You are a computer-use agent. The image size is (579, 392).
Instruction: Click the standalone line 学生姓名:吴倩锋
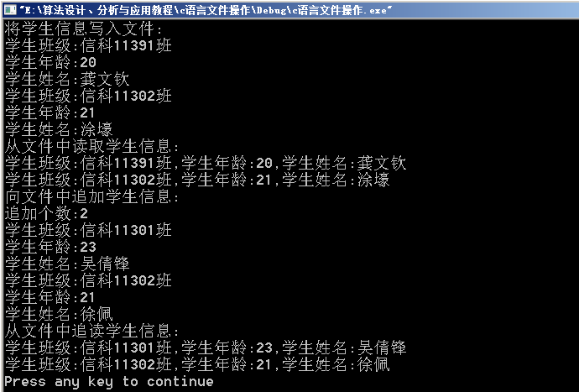(67, 264)
